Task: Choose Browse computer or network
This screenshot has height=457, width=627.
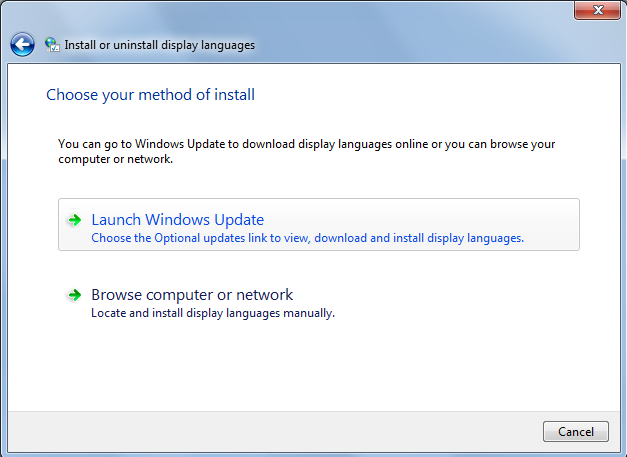Action: [x=319, y=302]
